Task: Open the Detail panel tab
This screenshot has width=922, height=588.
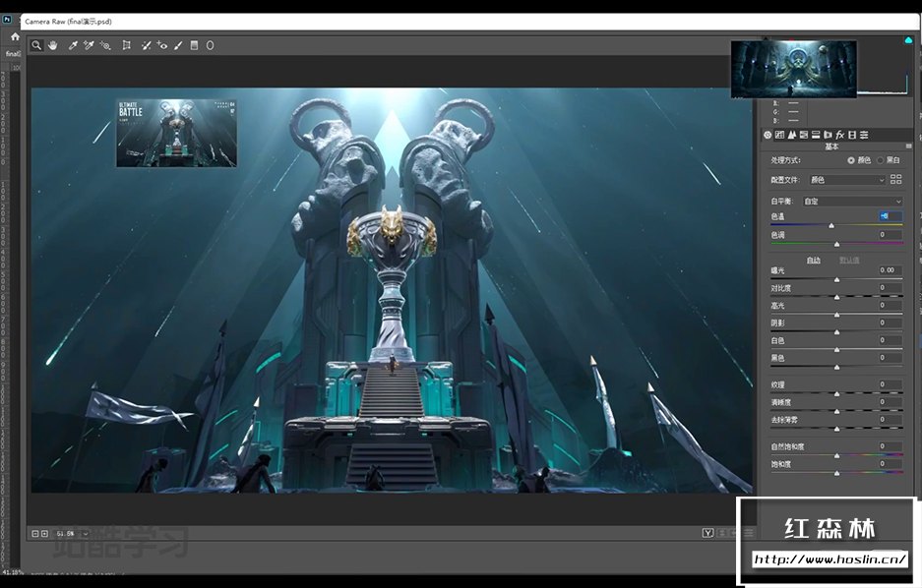Action: click(x=792, y=135)
